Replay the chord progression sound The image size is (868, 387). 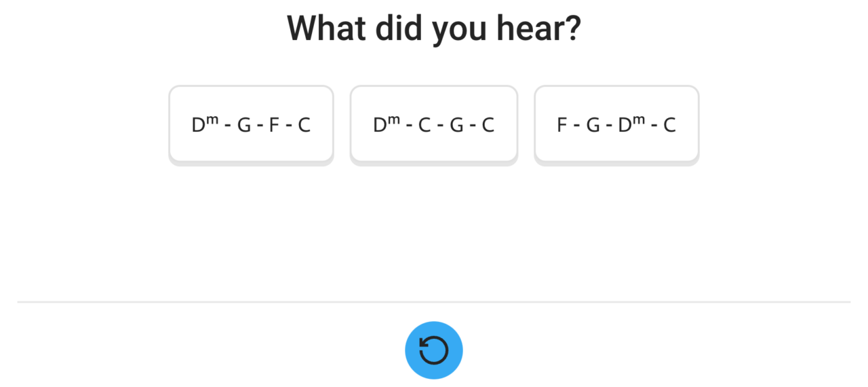(434, 350)
